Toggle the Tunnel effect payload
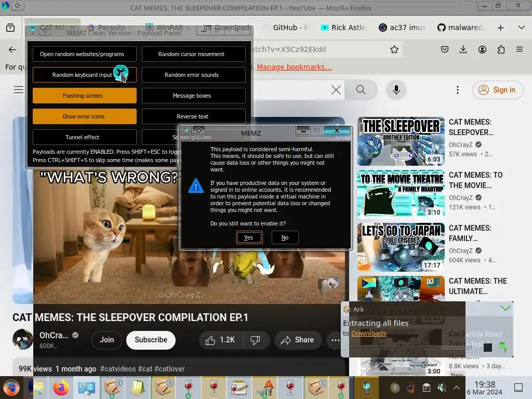 (x=85, y=137)
